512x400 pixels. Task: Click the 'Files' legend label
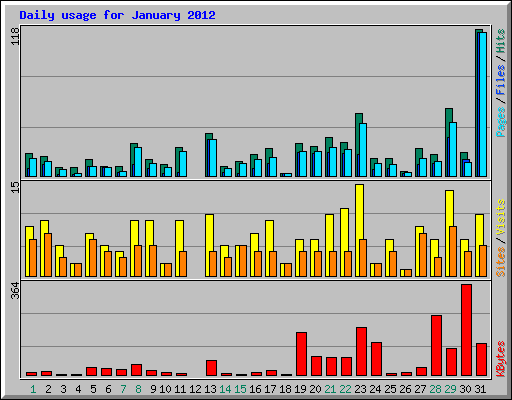pyautogui.click(x=501, y=79)
